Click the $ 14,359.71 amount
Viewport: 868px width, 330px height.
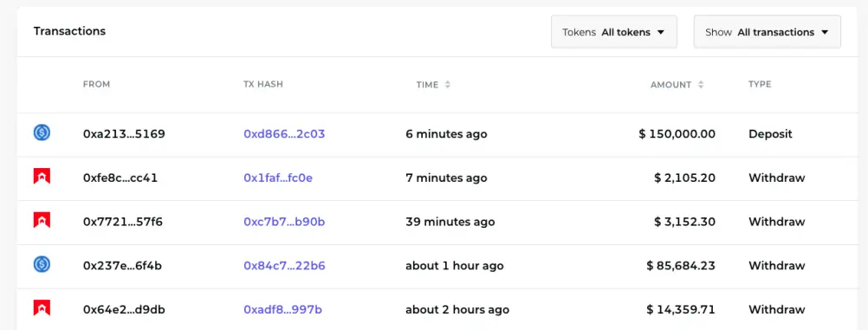[x=681, y=309]
